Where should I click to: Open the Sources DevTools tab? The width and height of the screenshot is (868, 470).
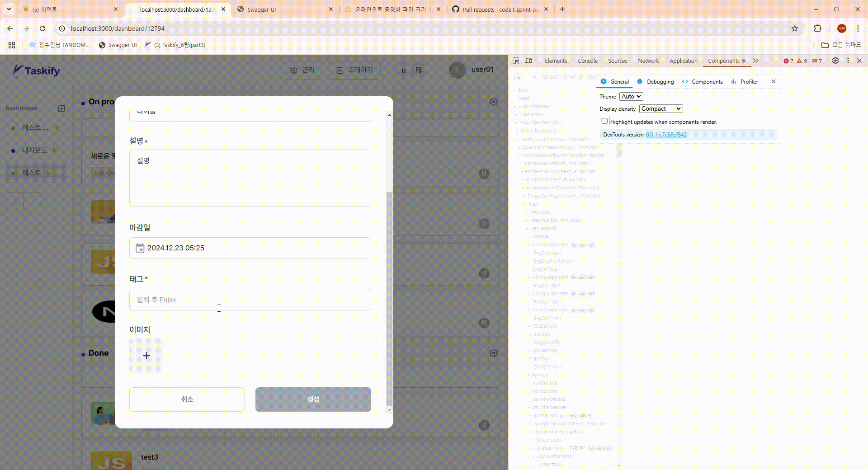(617, 61)
